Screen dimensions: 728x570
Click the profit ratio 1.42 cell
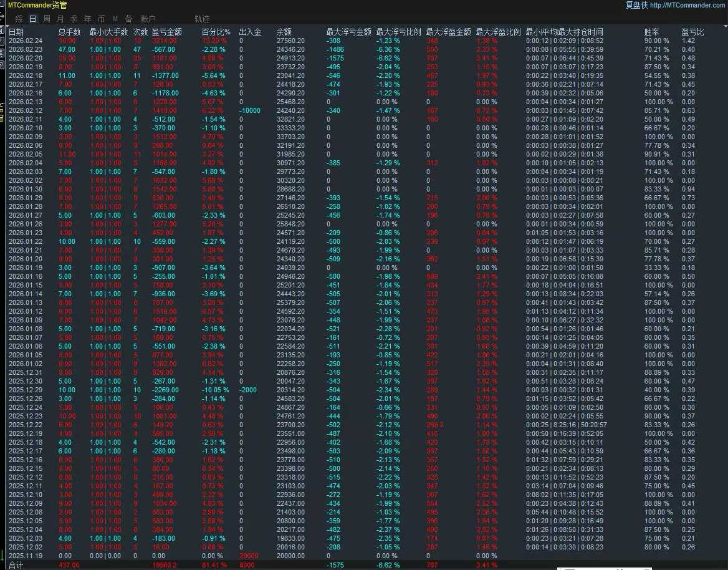pos(688,41)
